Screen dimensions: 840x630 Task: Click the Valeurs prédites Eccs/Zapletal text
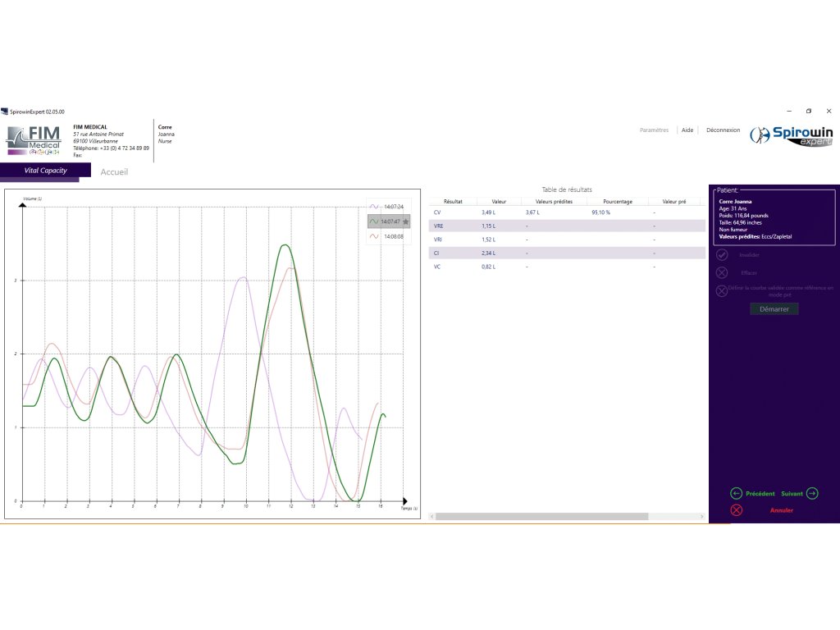755,236
